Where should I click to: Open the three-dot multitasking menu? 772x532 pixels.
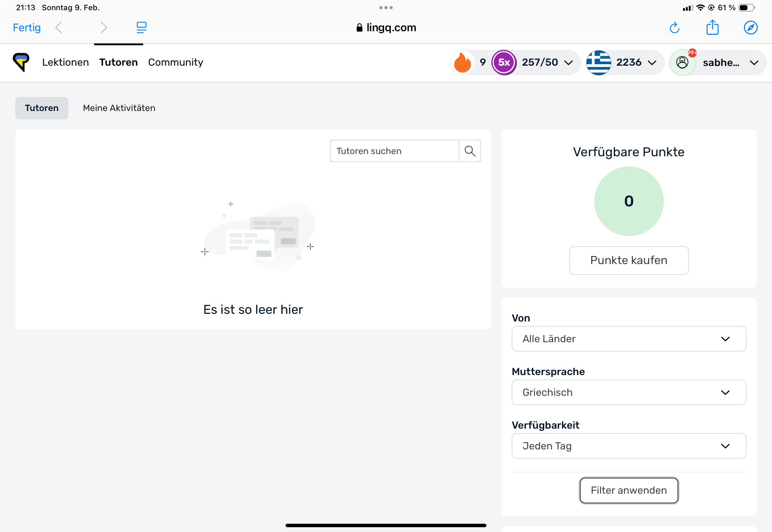386,8
